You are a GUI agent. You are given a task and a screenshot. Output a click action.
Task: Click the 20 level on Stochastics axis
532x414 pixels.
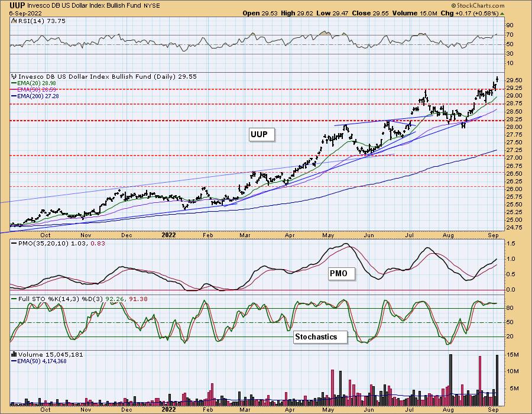click(x=510, y=337)
